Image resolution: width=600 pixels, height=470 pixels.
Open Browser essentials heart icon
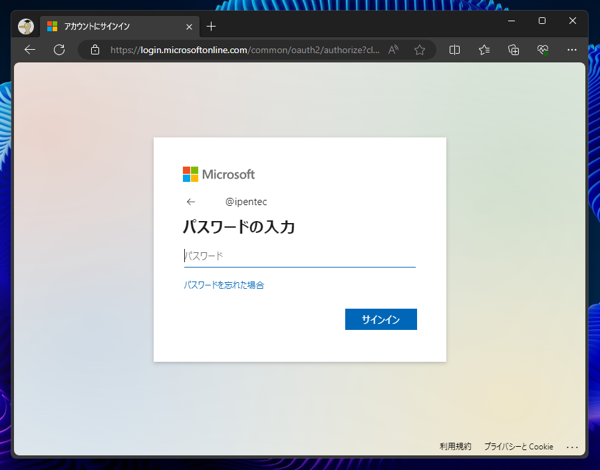click(543, 50)
